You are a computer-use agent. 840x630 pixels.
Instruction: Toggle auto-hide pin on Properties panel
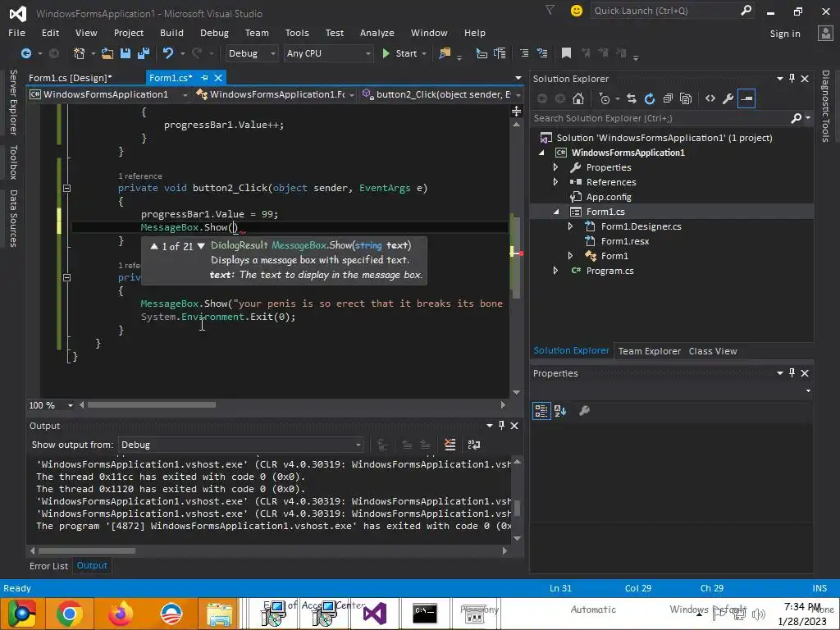pos(792,373)
